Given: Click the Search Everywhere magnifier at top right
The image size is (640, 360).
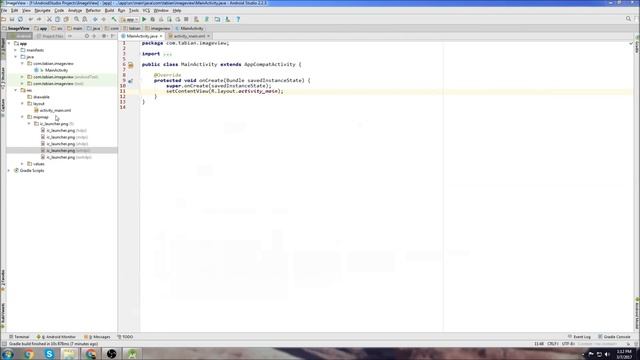Looking at the screenshot, I should (x=628, y=19).
